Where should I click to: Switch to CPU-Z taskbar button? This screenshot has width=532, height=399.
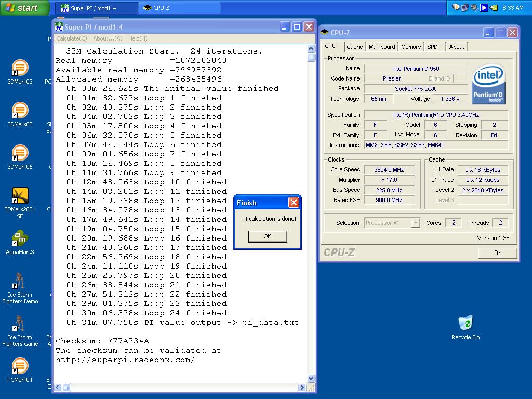coord(180,8)
